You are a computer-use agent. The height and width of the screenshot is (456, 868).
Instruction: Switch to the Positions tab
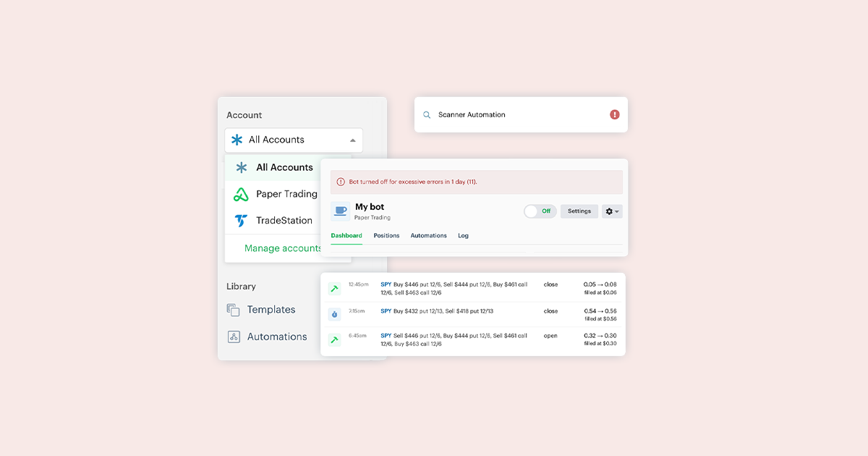point(386,235)
